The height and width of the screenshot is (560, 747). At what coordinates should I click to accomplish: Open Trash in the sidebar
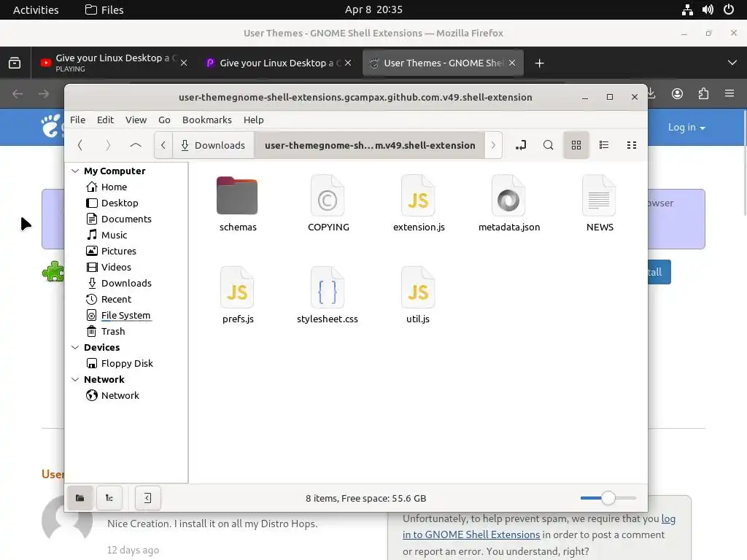(x=112, y=332)
